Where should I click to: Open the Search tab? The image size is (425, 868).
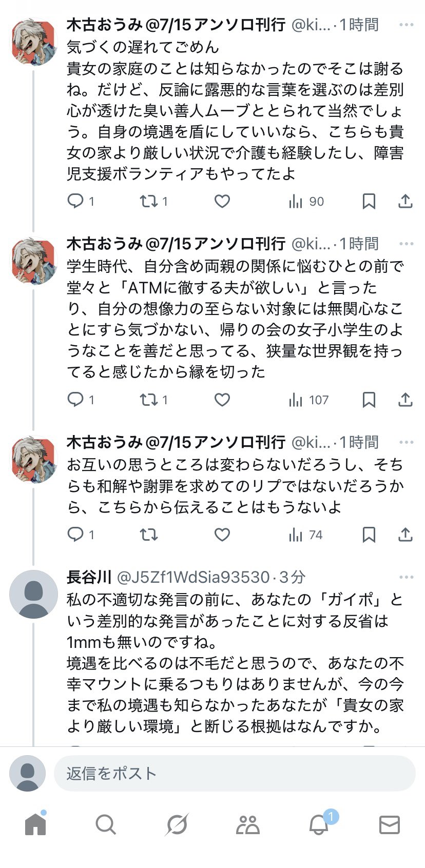click(x=106, y=825)
